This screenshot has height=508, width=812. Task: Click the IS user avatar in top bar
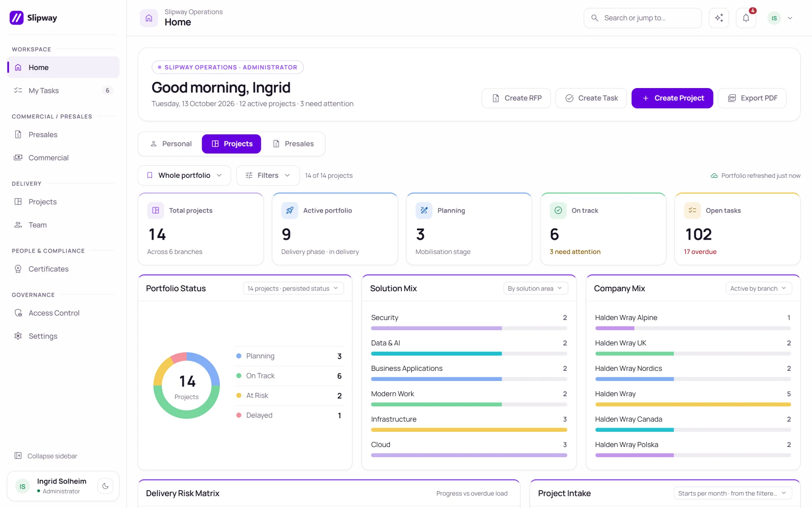[x=774, y=18]
